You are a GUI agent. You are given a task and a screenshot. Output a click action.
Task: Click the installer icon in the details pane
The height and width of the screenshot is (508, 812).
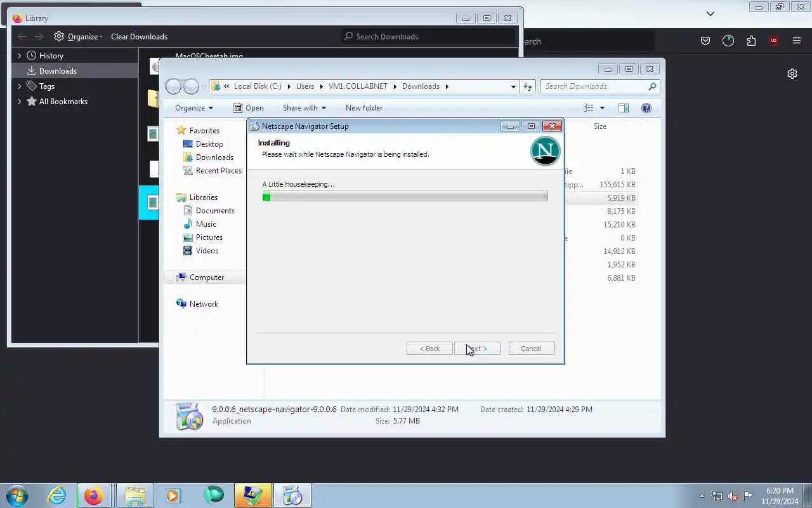[x=189, y=416]
